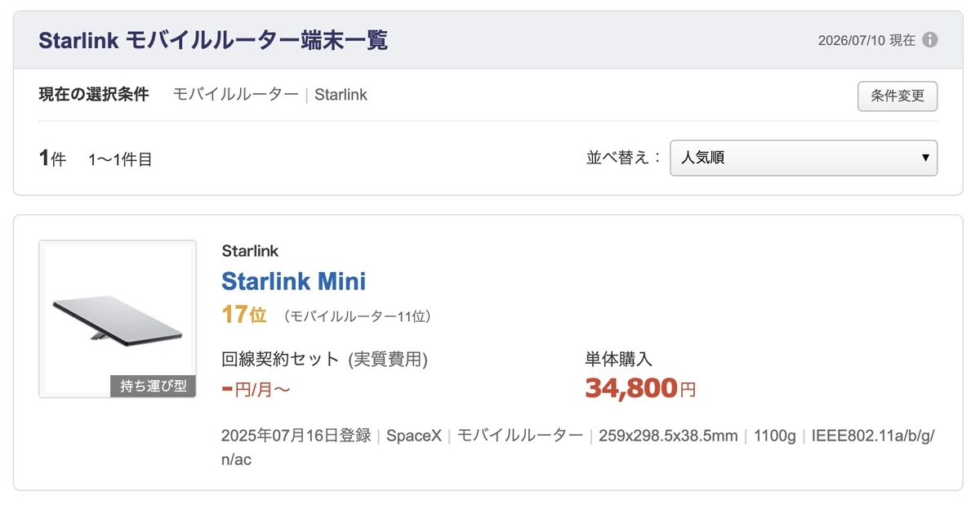The width and height of the screenshot is (980, 510).
Task: Click the 持ち運び型 badge on the image
Action: [x=153, y=387]
